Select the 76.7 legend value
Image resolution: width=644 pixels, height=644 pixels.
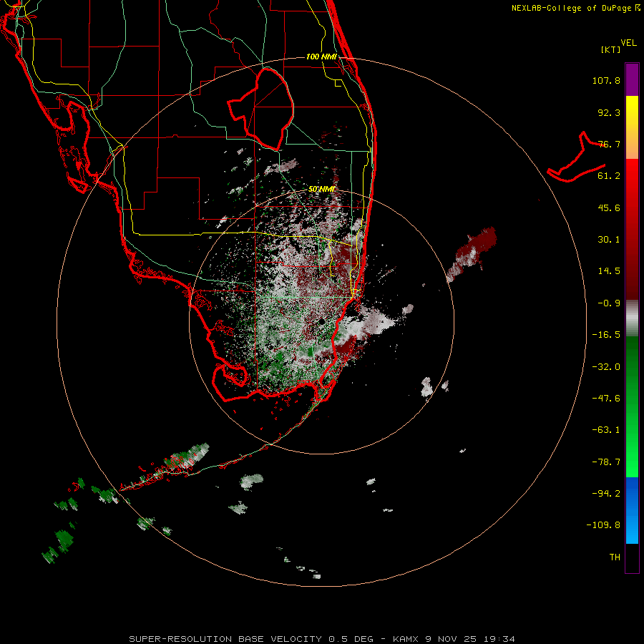pyautogui.click(x=609, y=144)
